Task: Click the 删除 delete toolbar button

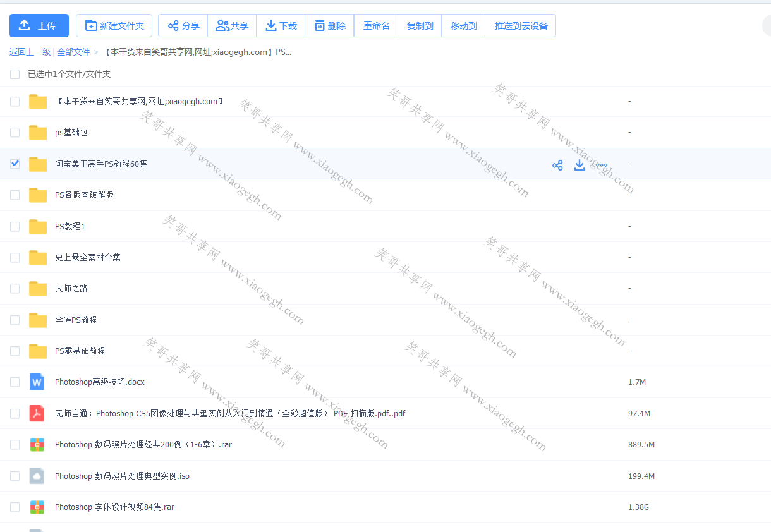Action: coord(329,26)
